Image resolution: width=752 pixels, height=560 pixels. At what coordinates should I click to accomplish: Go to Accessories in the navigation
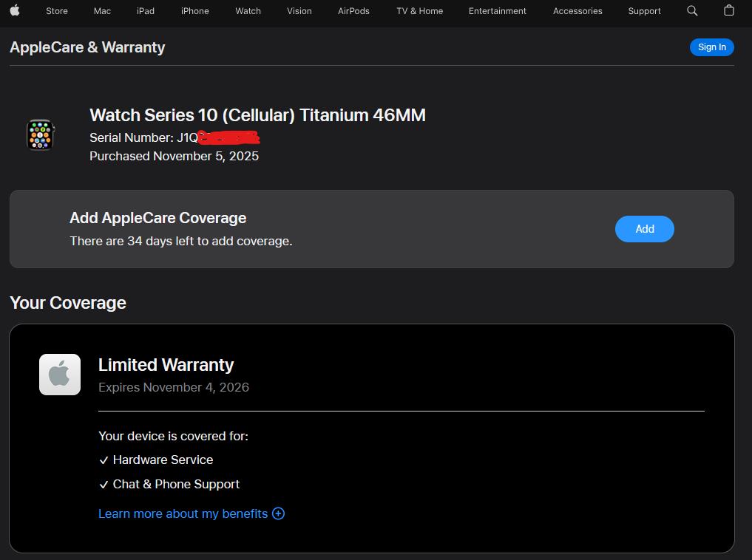tap(577, 11)
